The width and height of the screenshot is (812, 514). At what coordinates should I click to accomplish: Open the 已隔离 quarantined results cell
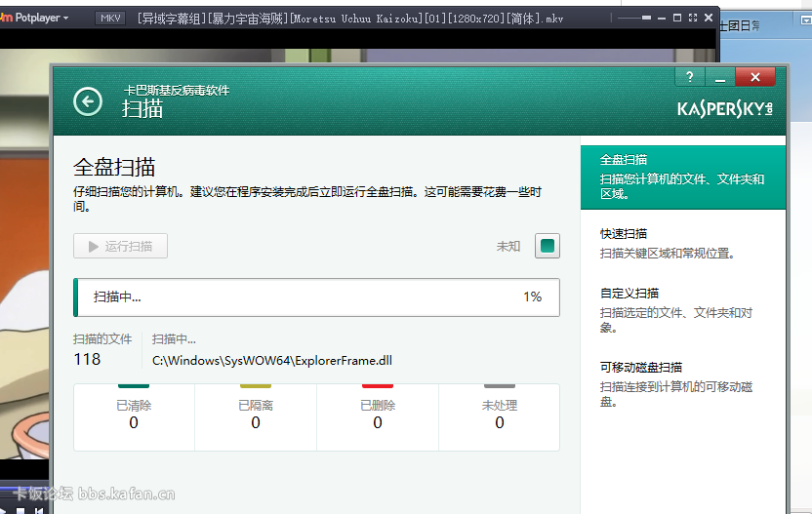tap(256, 417)
